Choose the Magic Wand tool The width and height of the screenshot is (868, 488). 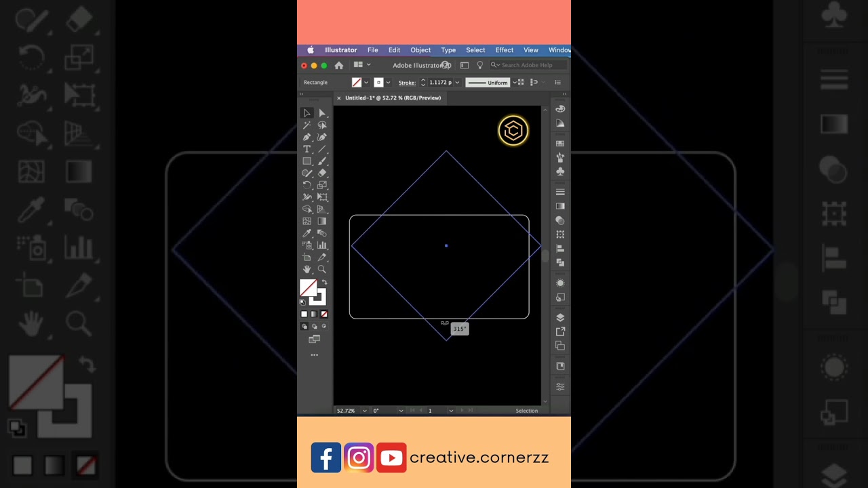(x=307, y=125)
